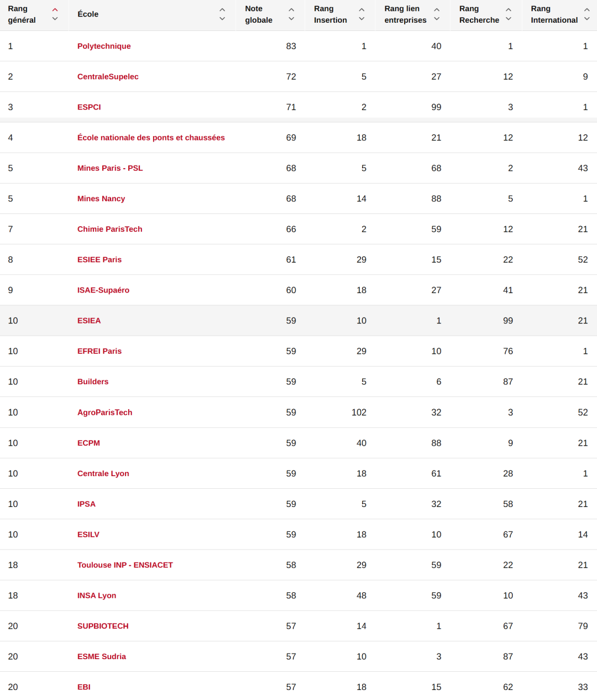Open the SUPBIOTECH link

click(x=103, y=626)
